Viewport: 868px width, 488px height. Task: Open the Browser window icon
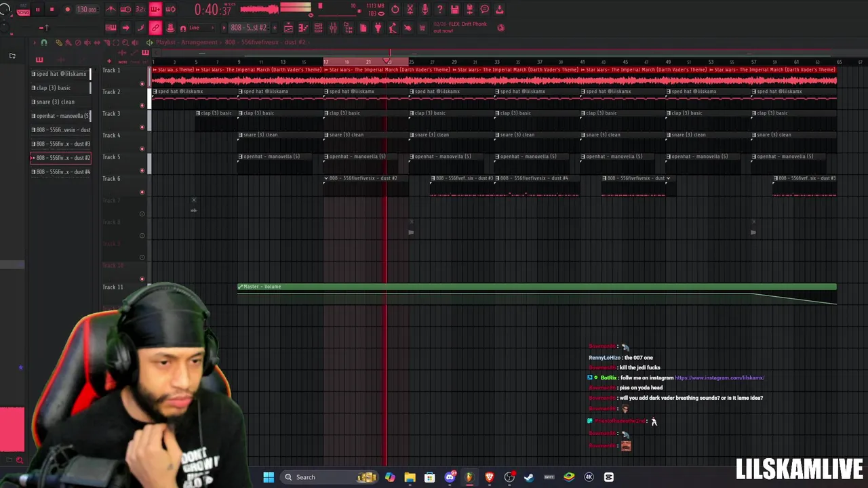click(348, 28)
